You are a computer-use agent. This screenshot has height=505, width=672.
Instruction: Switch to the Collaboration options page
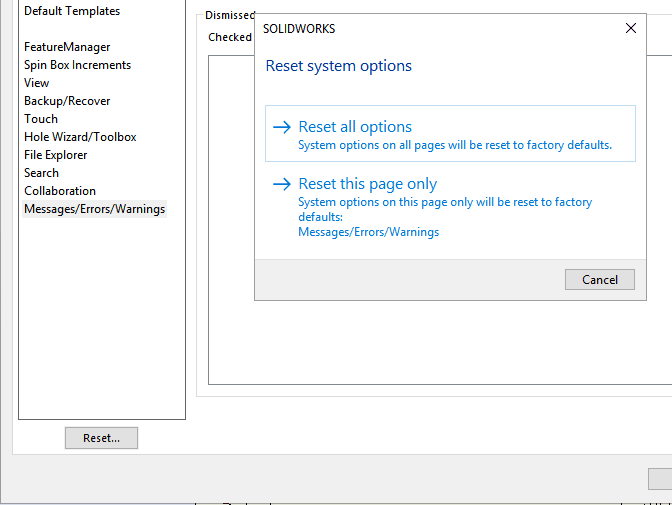click(x=60, y=191)
